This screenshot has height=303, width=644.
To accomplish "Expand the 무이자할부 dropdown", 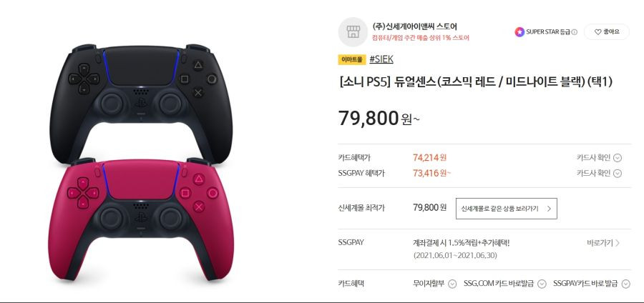I will coord(452,284).
